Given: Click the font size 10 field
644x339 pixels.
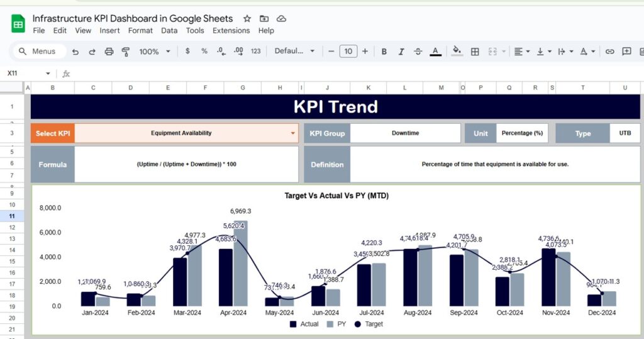Looking at the screenshot, I should tap(348, 52).
